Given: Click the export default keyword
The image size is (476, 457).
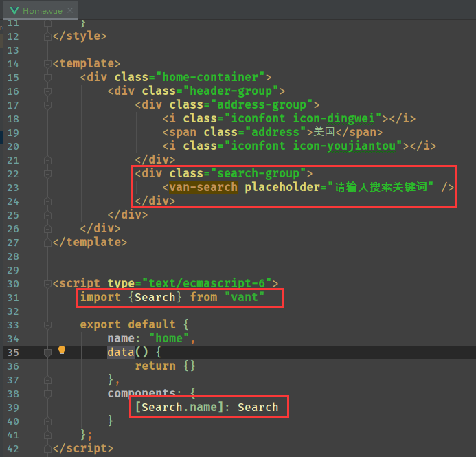Looking at the screenshot, I should click(128, 324).
